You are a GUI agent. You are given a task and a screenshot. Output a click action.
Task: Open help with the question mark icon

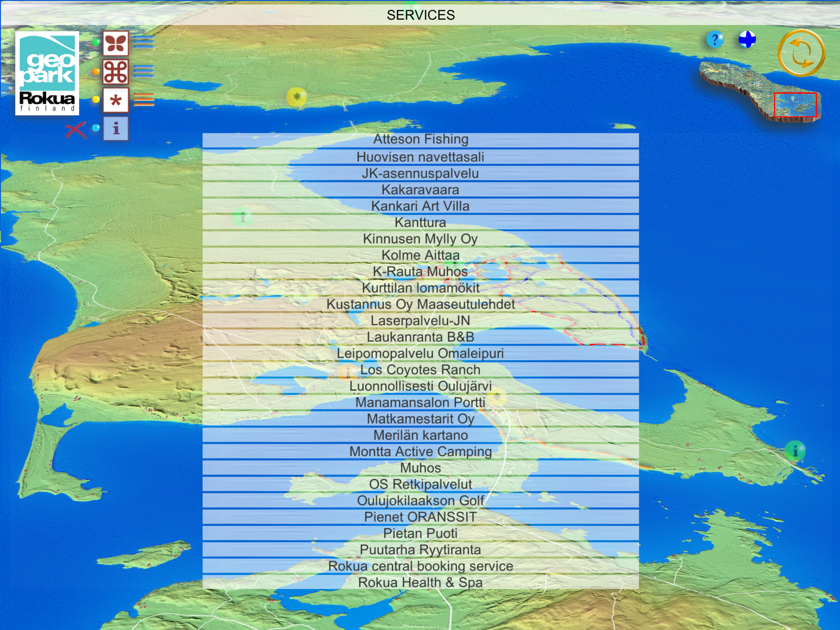coord(715,39)
